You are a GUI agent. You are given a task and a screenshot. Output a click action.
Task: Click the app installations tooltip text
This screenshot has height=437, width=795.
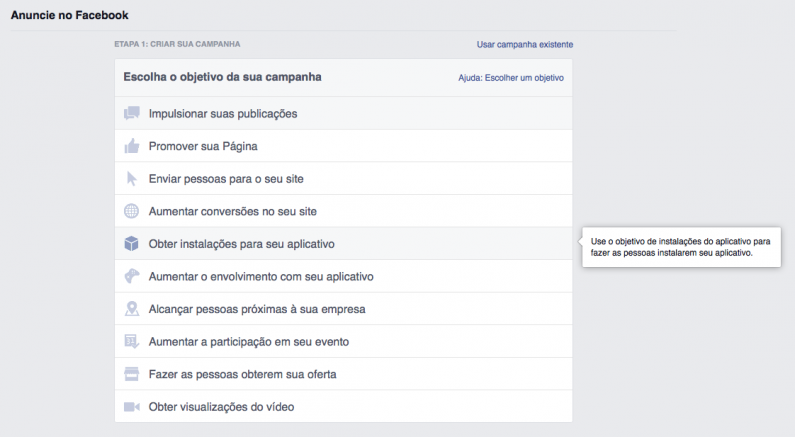680,247
